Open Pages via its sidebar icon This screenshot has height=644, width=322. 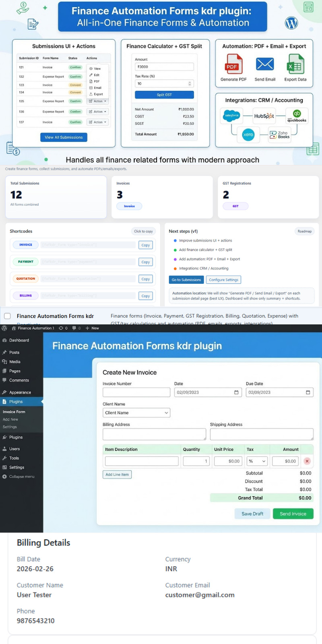click(x=4, y=371)
